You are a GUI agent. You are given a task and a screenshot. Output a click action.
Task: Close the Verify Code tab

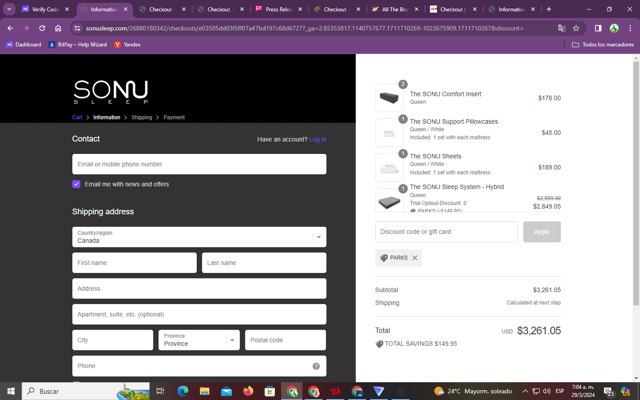[x=67, y=9]
